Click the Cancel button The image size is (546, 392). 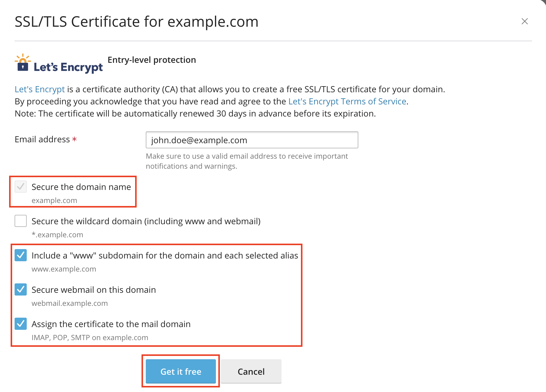point(251,371)
